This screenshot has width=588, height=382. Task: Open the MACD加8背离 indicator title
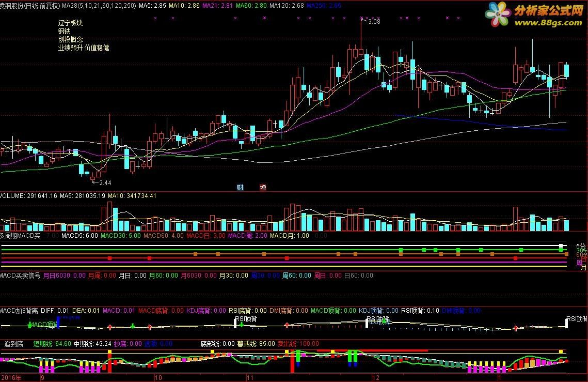point(19,311)
